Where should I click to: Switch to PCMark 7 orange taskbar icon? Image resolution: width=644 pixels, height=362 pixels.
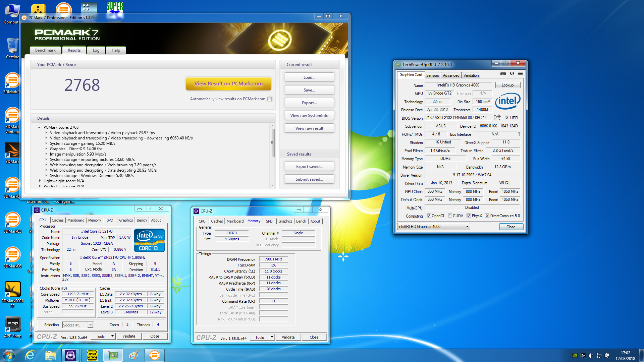point(155,355)
